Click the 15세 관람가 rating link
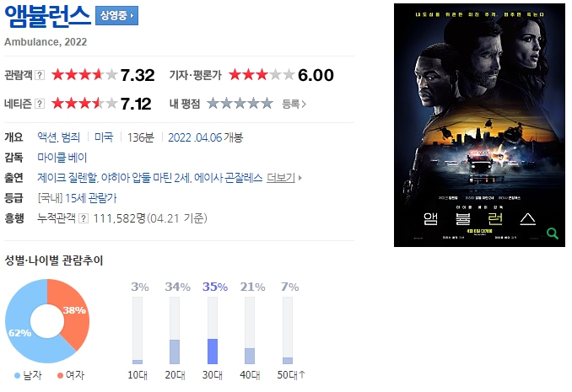Screen dimensions: 572x392 (91, 198)
